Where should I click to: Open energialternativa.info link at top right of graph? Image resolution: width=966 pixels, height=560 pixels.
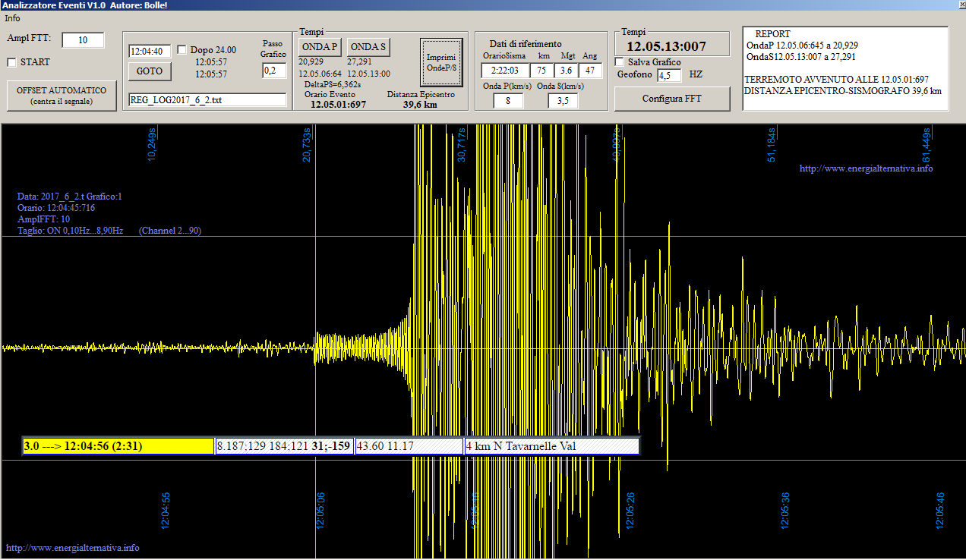click(866, 168)
